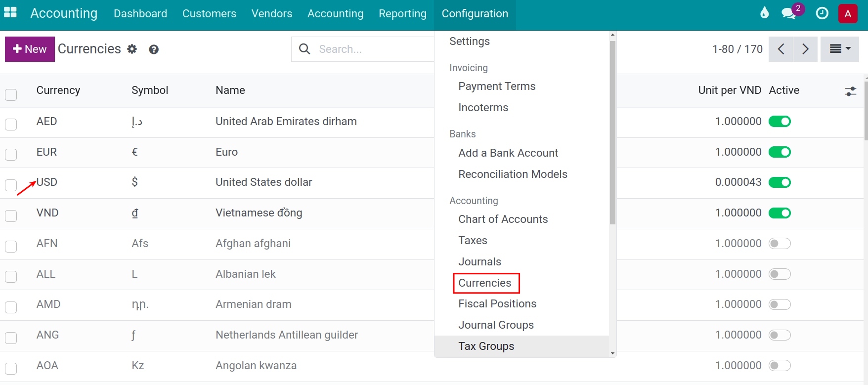Click the Accounting app title
Screen dimensions: 868x385
[x=64, y=13]
